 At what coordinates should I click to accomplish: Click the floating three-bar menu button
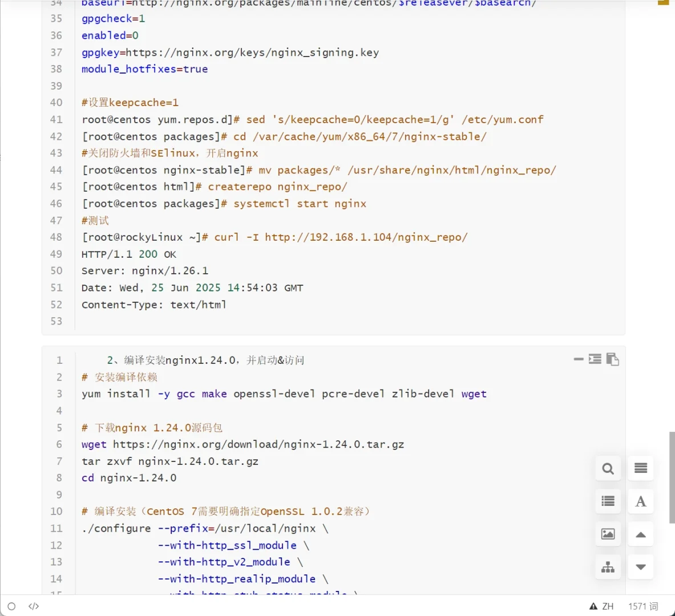(641, 468)
